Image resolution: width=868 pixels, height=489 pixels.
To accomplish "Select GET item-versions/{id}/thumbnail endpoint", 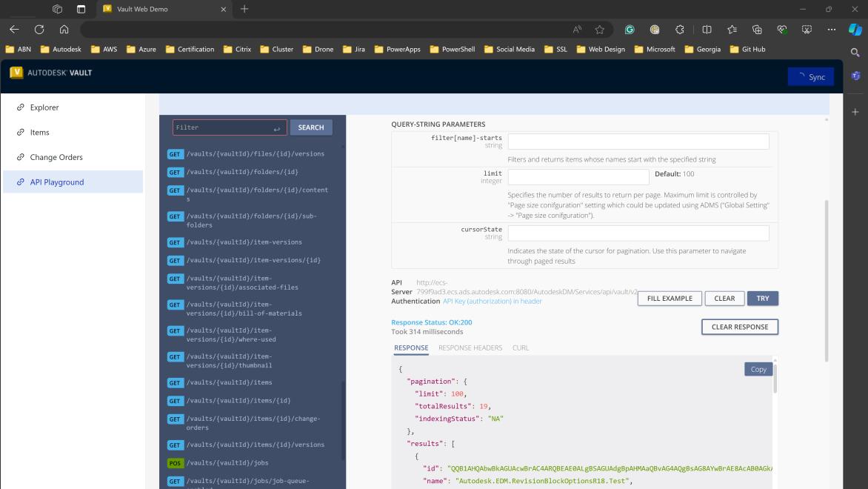I will 251,361.
